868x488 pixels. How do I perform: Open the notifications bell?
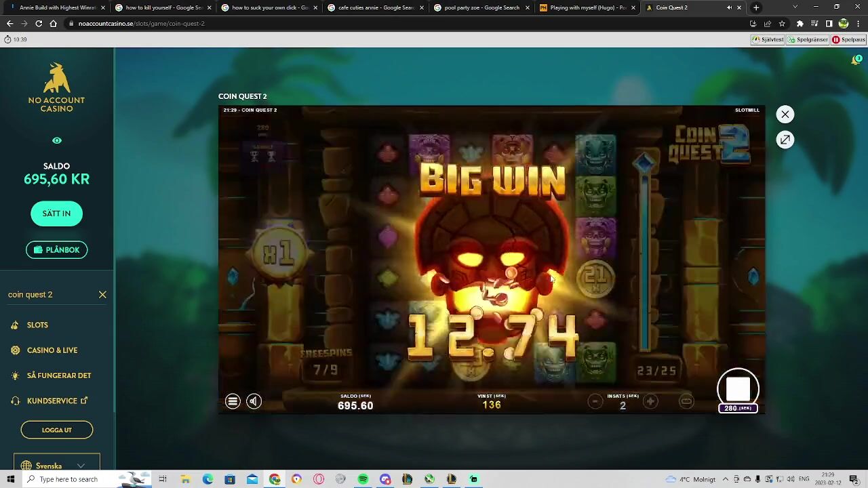click(x=856, y=60)
